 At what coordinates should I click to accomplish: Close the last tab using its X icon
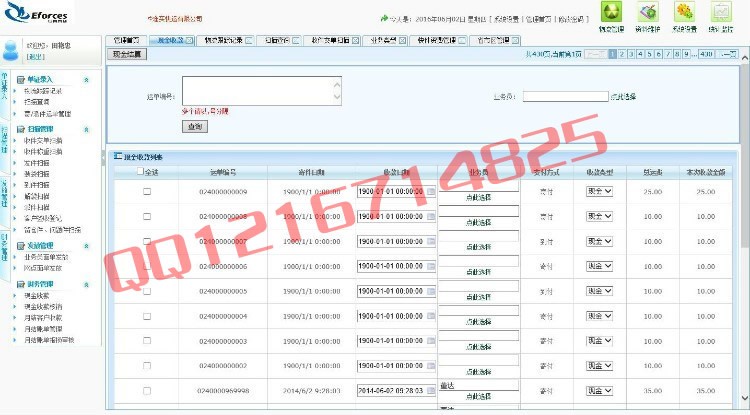[515, 41]
